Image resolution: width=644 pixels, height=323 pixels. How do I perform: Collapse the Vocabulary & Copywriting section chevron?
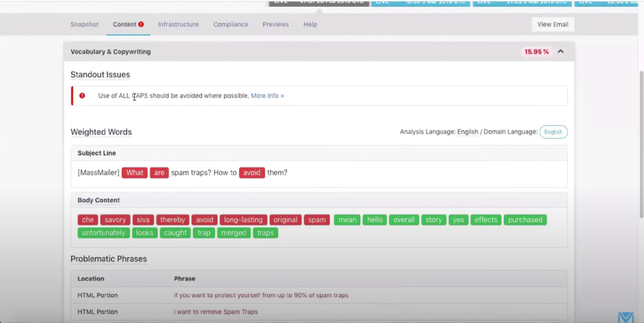pyautogui.click(x=560, y=52)
